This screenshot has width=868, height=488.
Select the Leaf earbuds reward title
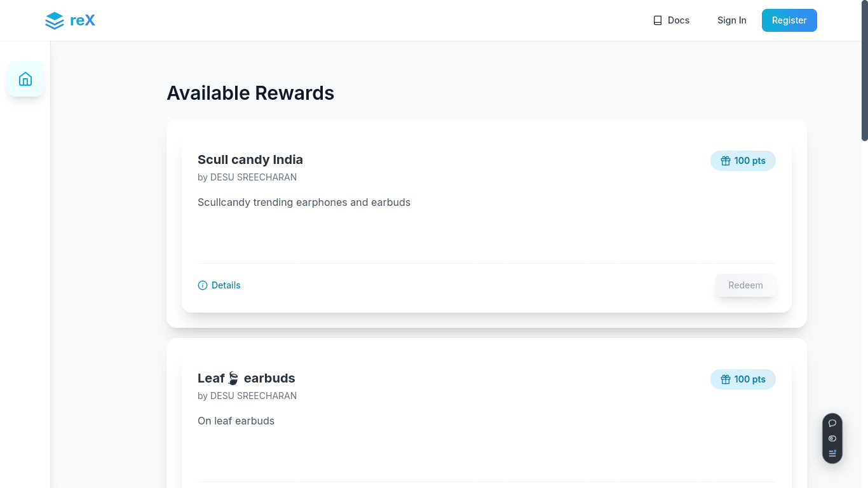[247, 378]
